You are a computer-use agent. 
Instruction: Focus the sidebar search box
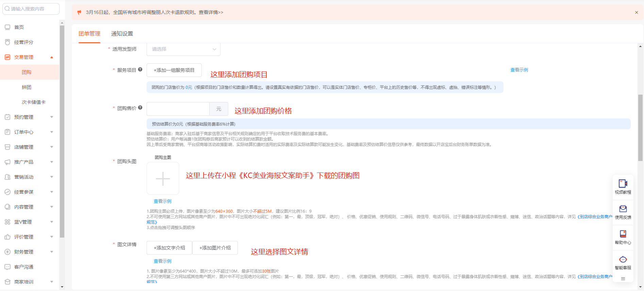click(x=31, y=9)
